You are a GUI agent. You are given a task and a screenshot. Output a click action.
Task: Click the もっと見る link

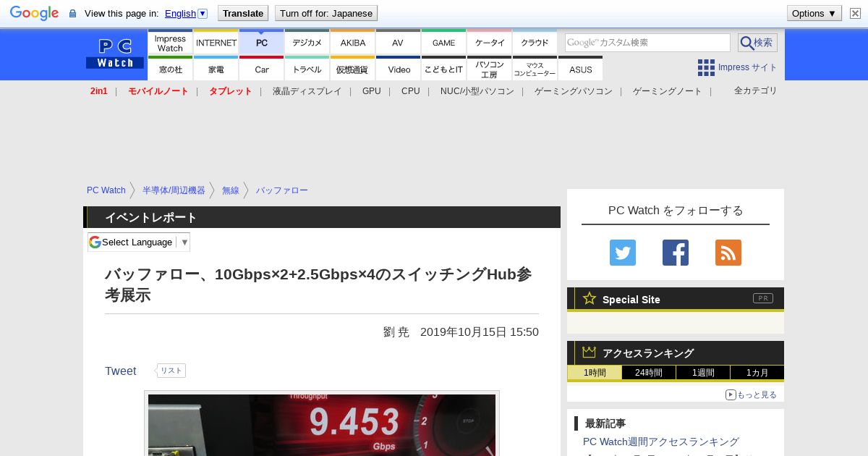tap(752, 394)
